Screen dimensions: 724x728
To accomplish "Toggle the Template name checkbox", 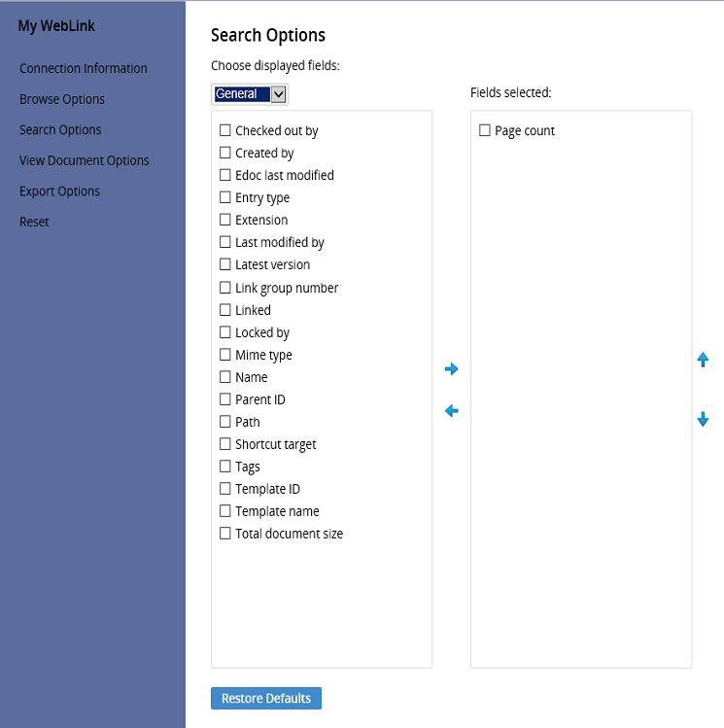I will [x=225, y=511].
